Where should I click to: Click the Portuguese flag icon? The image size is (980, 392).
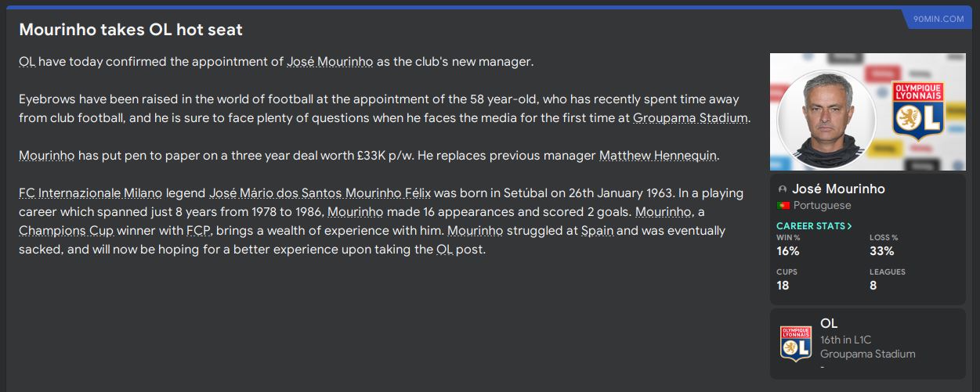(783, 206)
